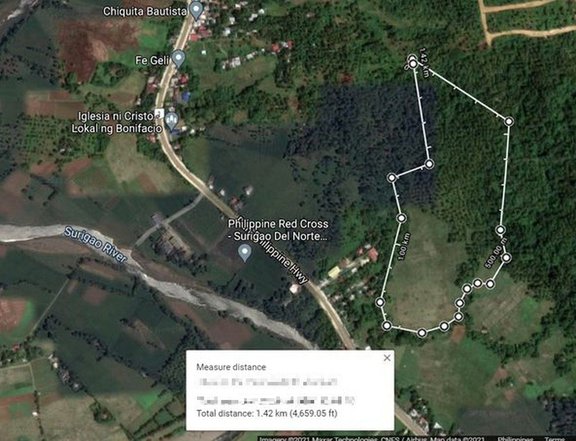Click the Fe Geli location pin
The image size is (576, 441).
(x=179, y=58)
